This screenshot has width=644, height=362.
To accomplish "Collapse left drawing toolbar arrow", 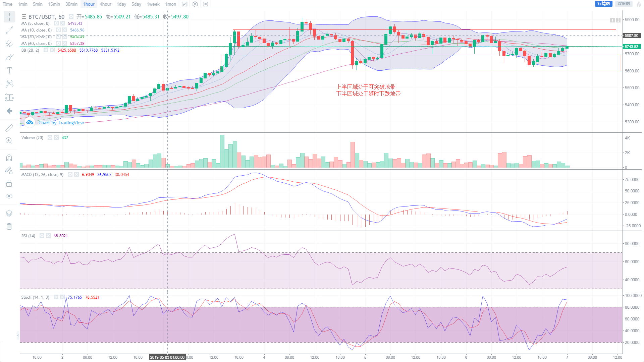I will coord(18,335).
